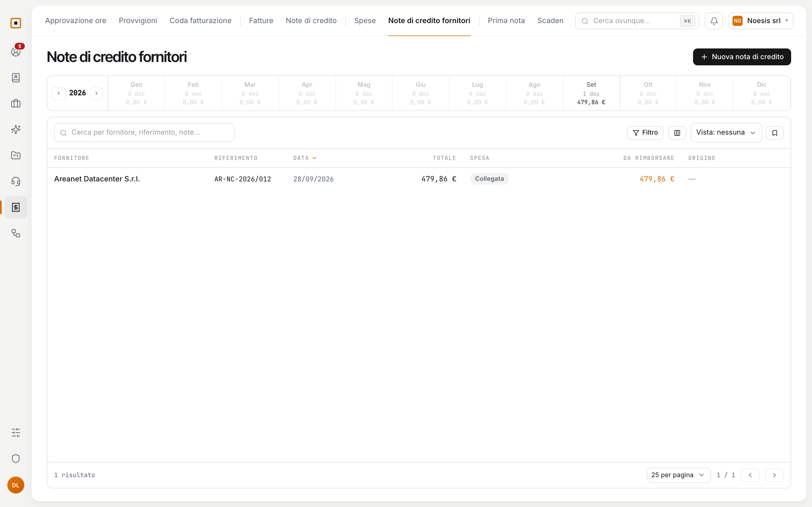Select the Set month with 1 doc
The height and width of the screenshot is (507, 812).
pos(591,93)
